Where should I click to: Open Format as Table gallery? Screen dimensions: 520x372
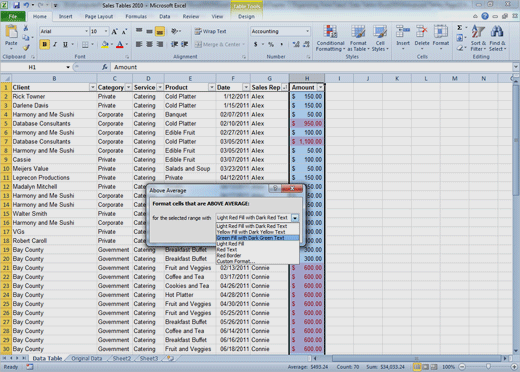coord(358,38)
